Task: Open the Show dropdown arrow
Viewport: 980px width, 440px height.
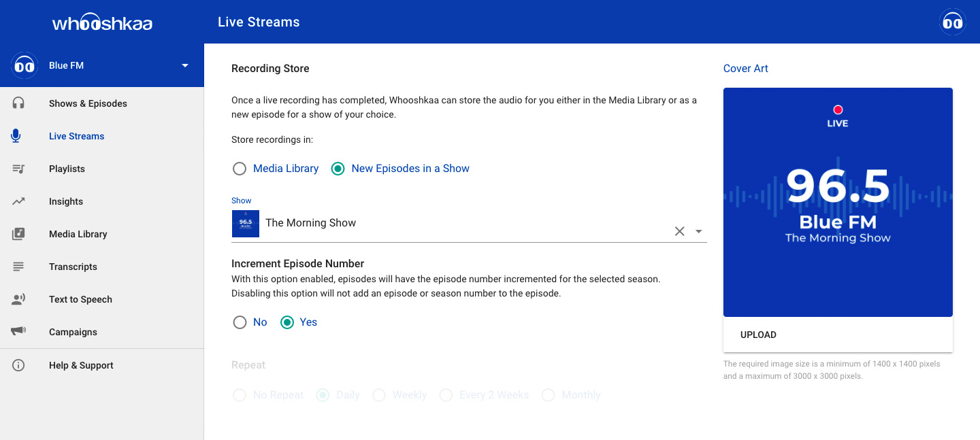Action: tap(699, 232)
